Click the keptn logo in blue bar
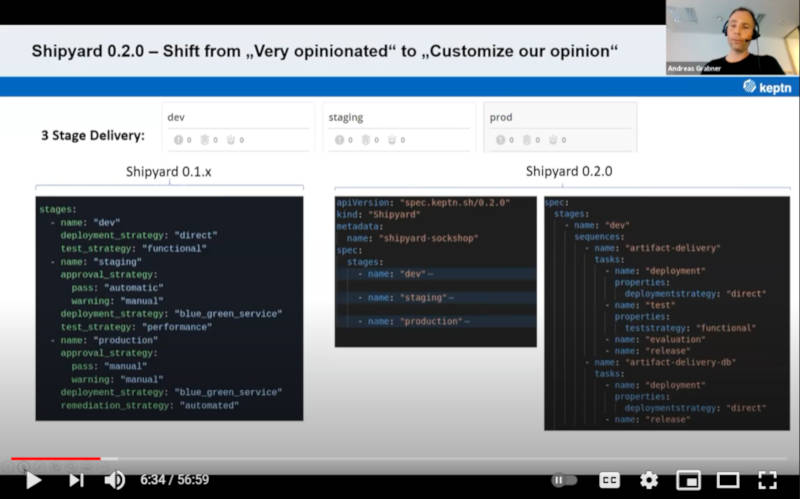The height and width of the screenshot is (499, 800). point(767,87)
